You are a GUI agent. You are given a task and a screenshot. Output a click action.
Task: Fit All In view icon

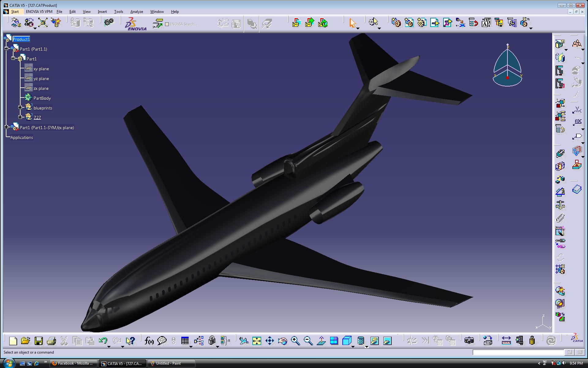[257, 341]
